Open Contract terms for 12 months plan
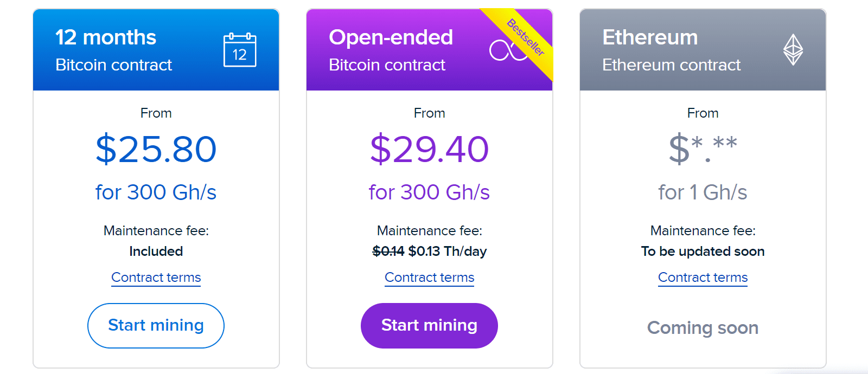868x374 pixels. pos(156,278)
